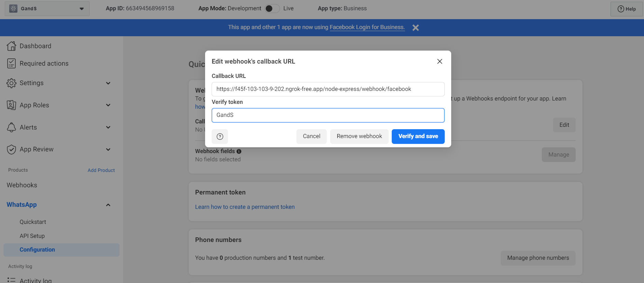This screenshot has width=644, height=283.
Task: Click the Required actions checklist icon
Action: pyautogui.click(x=11, y=63)
